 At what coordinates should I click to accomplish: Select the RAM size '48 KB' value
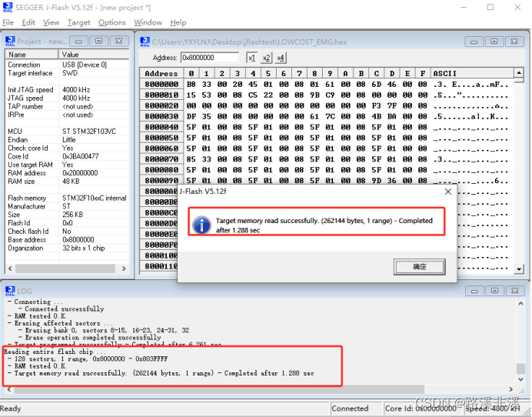(71, 182)
